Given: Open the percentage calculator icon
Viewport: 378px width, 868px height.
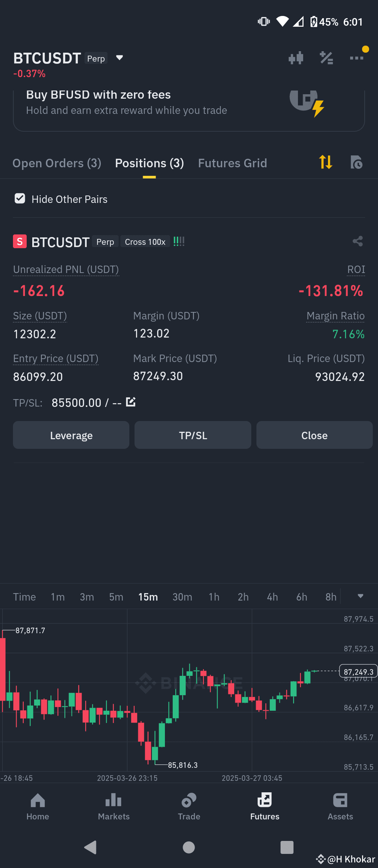Looking at the screenshot, I should 326,58.
